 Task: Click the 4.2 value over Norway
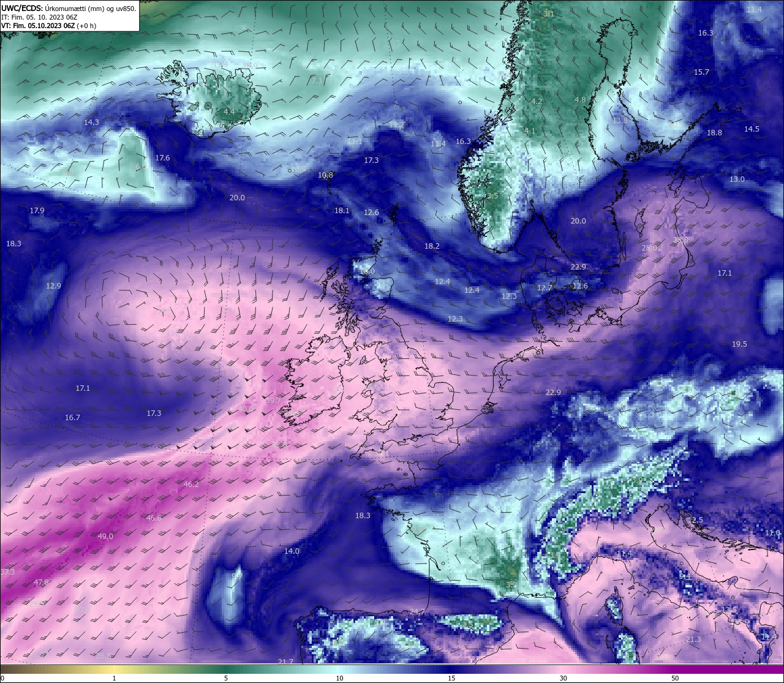pos(537,102)
